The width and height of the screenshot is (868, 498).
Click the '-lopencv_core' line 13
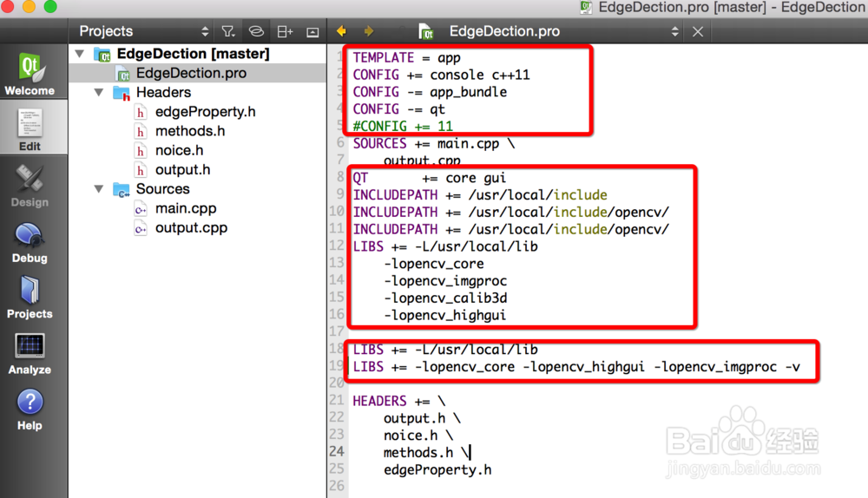433,264
